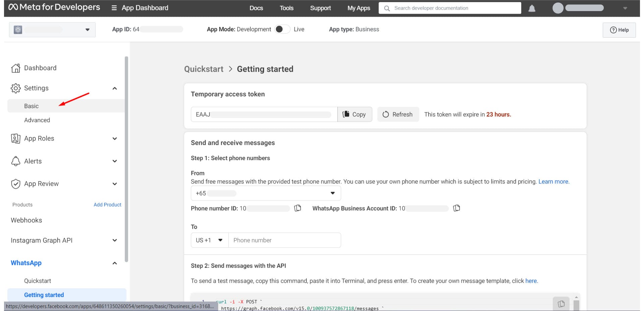Click the Dashboard house icon
Viewport: 644px width, 311px height.
15,68
